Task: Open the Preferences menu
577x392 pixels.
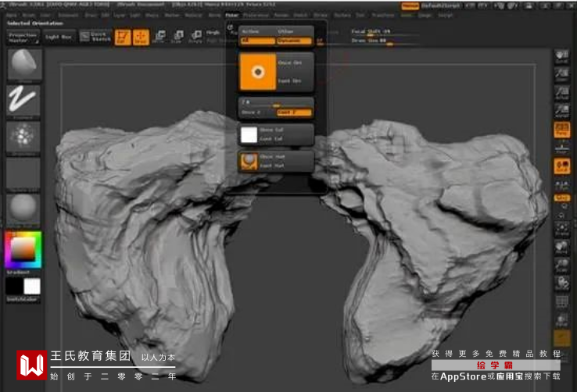Action: (256, 16)
